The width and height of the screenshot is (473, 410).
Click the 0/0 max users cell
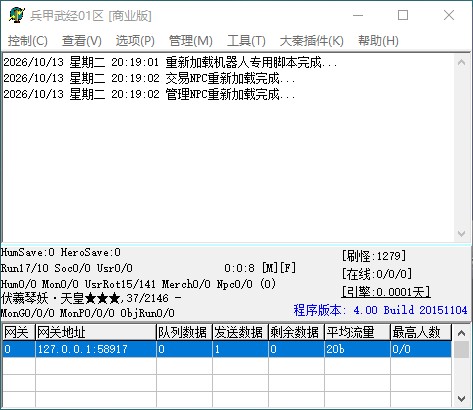pyautogui.click(x=421, y=349)
